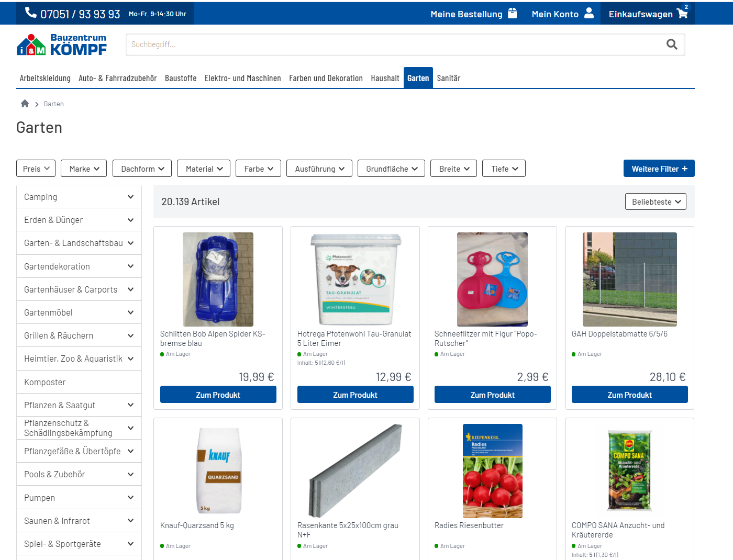Open the Ausführung filter dropdown
The image size is (733, 560).
pos(319,169)
